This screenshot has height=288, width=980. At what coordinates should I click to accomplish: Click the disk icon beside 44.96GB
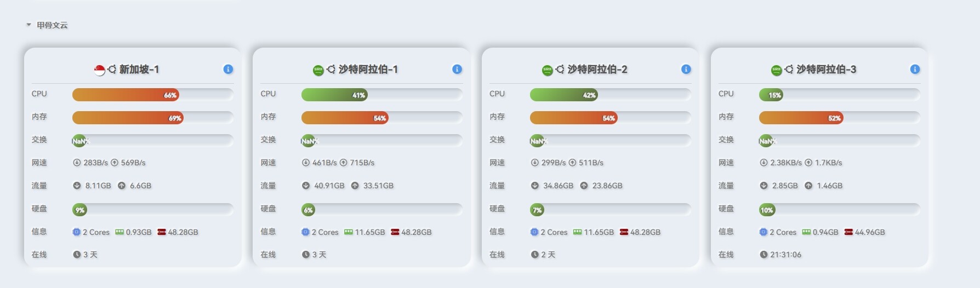848,232
